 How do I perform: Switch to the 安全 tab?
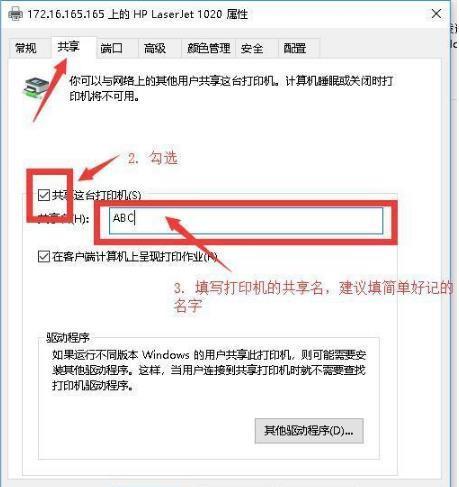click(252, 48)
